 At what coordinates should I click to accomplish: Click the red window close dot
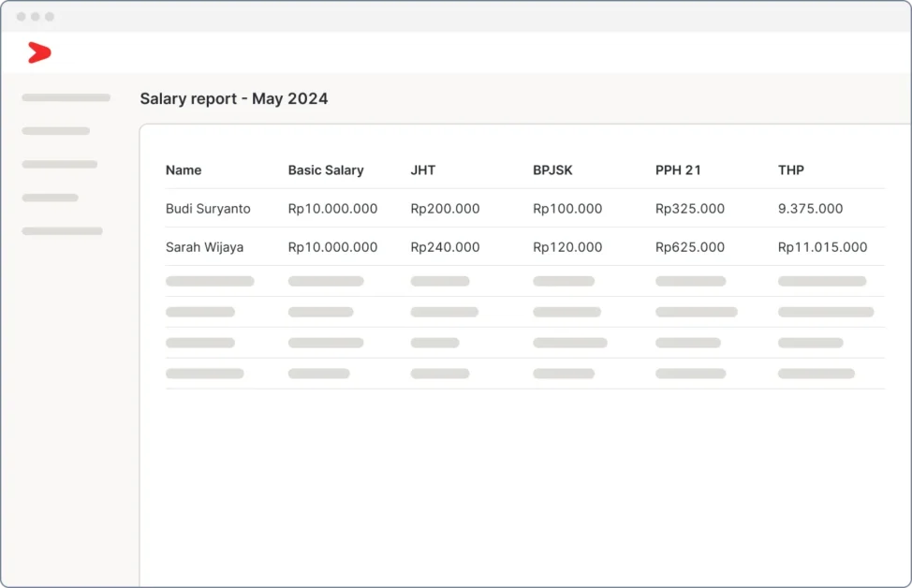click(x=22, y=17)
